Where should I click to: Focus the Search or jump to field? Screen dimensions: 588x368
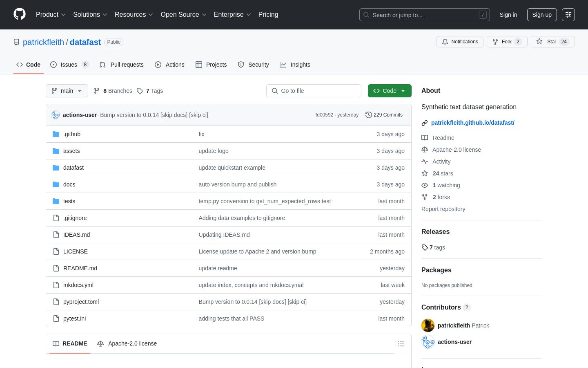425,15
